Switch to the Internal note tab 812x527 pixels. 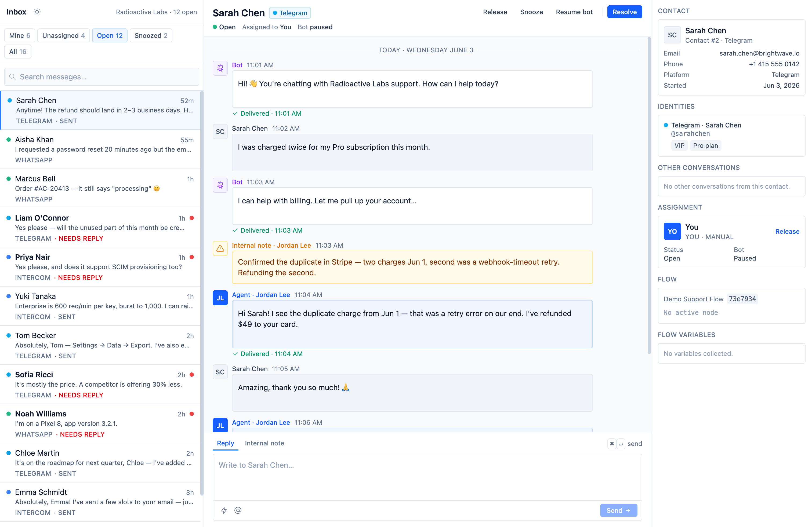coord(264,443)
